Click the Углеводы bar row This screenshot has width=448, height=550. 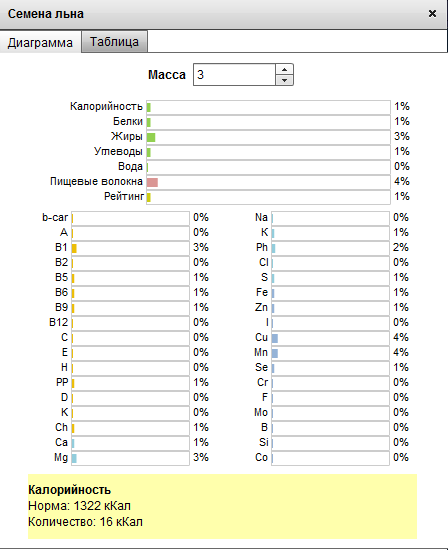pyautogui.click(x=268, y=152)
